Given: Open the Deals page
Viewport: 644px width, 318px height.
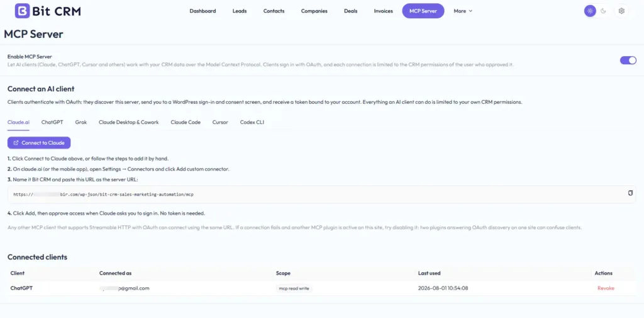Looking at the screenshot, I should pyautogui.click(x=350, y=11).
